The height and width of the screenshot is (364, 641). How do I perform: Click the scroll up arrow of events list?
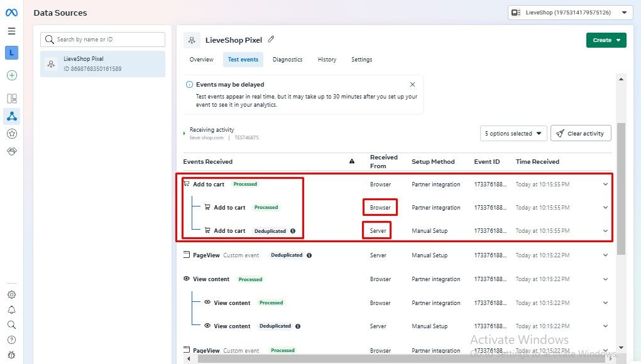click(621, 79)
